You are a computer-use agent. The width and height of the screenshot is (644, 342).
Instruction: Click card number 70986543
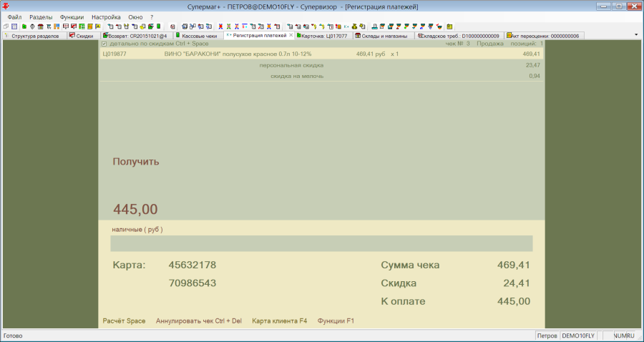pos(192,283)
